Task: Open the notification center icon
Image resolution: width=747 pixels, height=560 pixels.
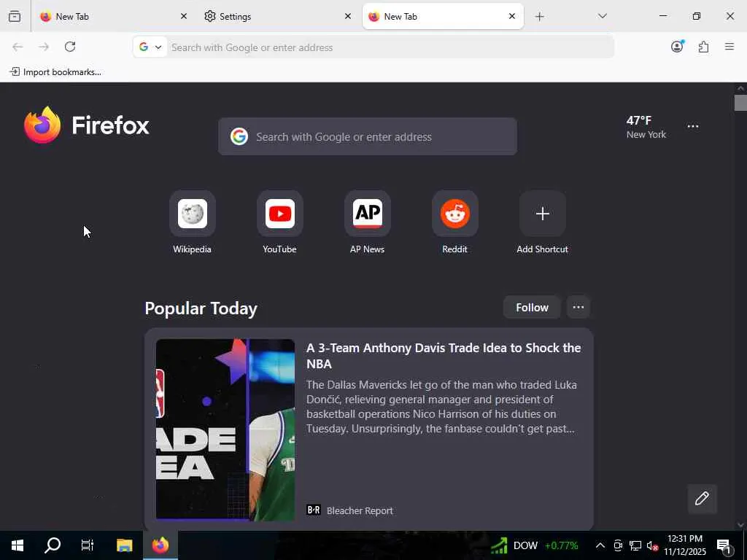Action: pos(725,545)
